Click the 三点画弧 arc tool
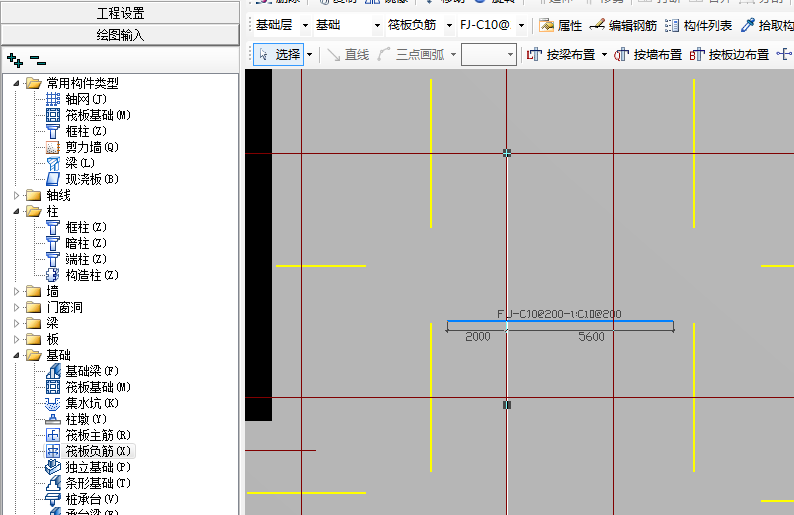The height and width of the screenshot is (515, 794). point(412,55)
